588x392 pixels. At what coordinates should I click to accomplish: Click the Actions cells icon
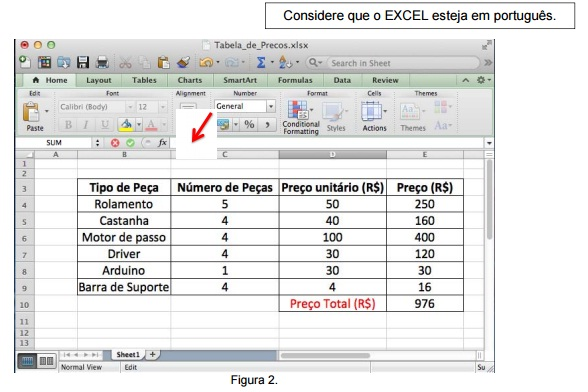371,111
